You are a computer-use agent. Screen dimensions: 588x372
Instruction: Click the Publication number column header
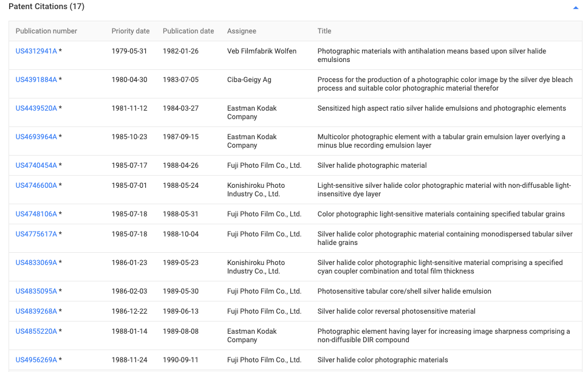(x=46, y=31)
